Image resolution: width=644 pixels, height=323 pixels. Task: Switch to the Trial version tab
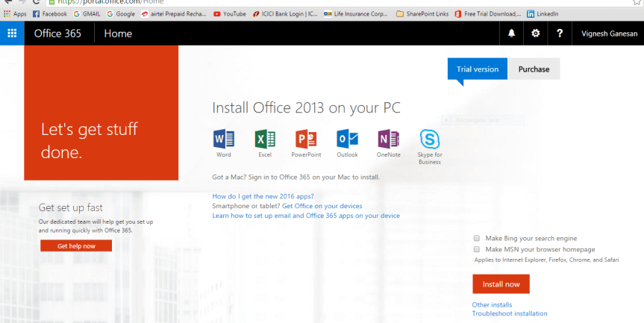tap(478, 69)
